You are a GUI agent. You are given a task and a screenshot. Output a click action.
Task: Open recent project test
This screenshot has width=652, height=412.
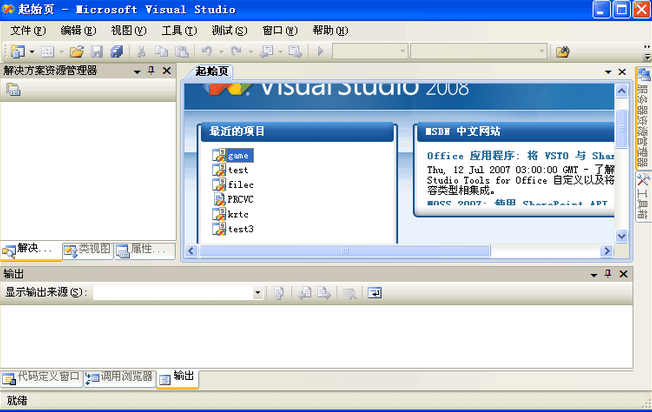(x=230, y=170)
